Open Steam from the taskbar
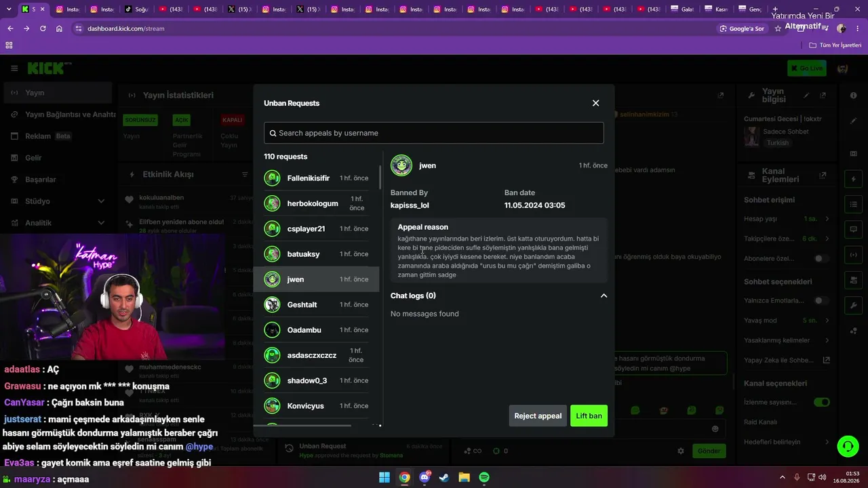The width and height of the screenshot is (868, 488). pos(444,477)
